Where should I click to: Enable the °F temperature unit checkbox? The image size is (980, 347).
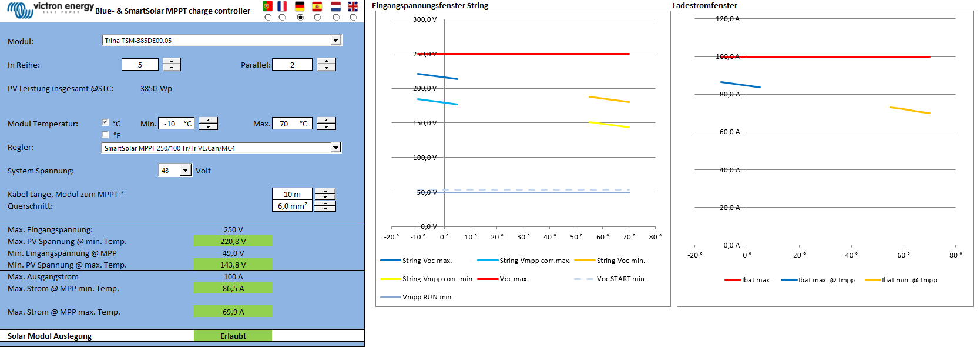point(105,135)
